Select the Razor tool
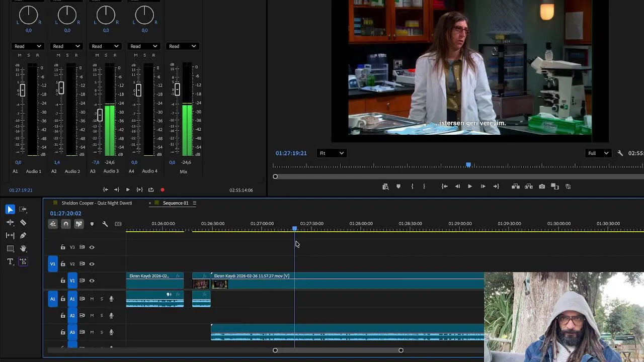 (23, 222)
